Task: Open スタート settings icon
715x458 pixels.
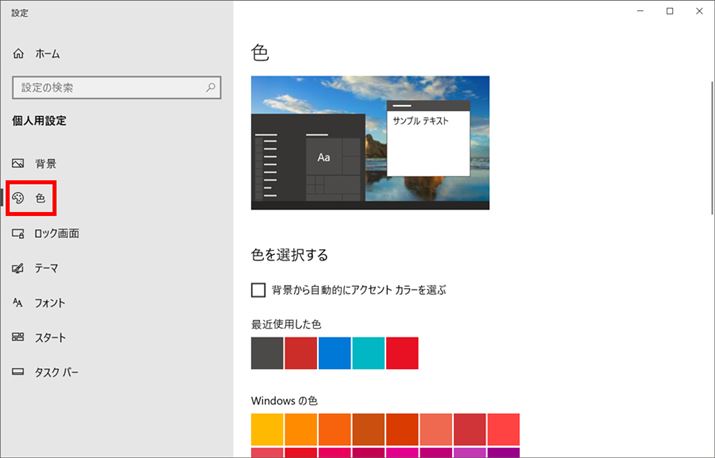Action: (x=18, y=338)
